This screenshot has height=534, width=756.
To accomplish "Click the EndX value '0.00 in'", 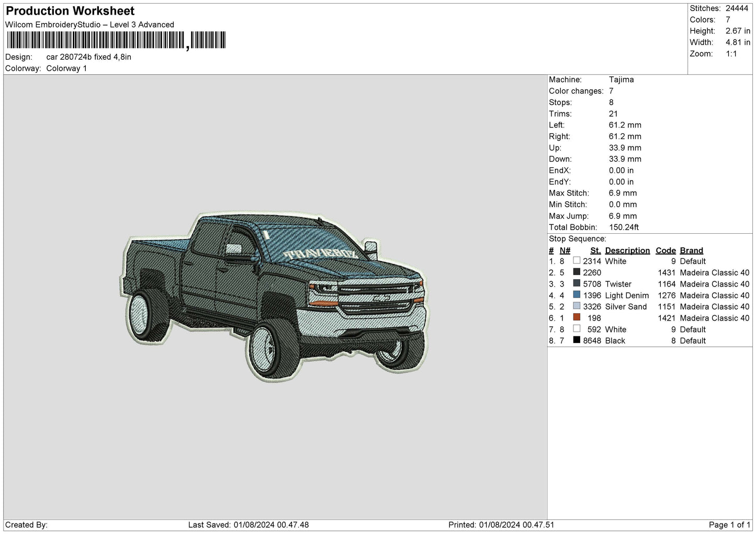I will coord(621,171).
